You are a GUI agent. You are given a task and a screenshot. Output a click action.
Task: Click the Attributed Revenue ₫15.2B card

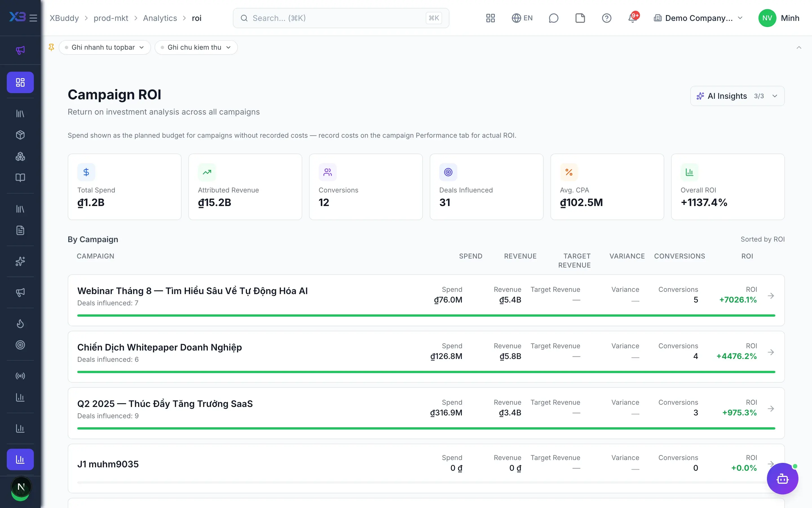[x=245, y=187]
